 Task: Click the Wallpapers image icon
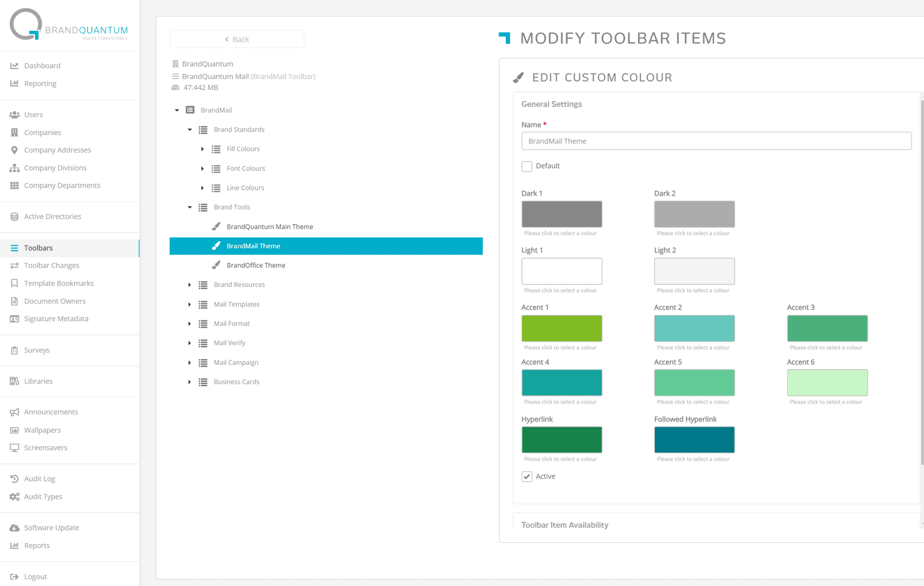click(x=14, y=430)
